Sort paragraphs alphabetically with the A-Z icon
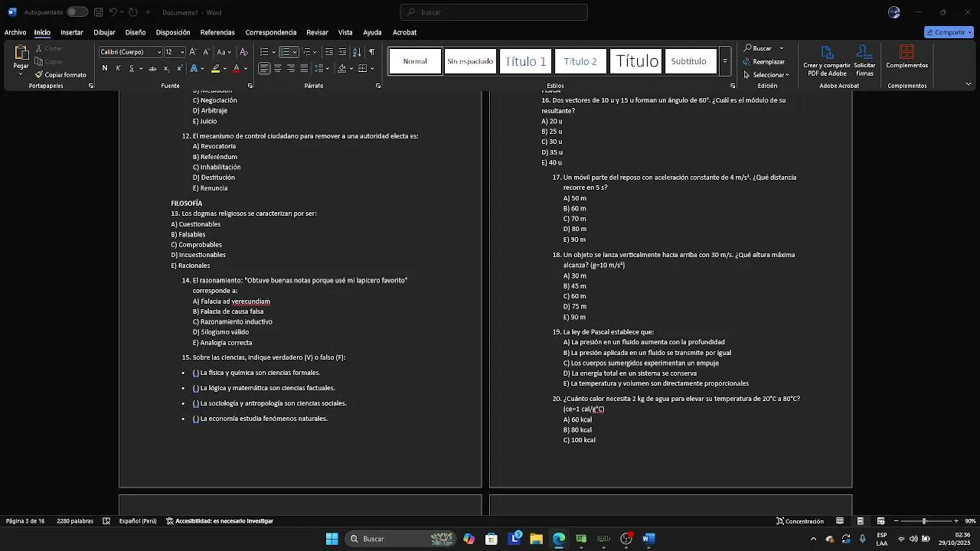 [357, 52]
